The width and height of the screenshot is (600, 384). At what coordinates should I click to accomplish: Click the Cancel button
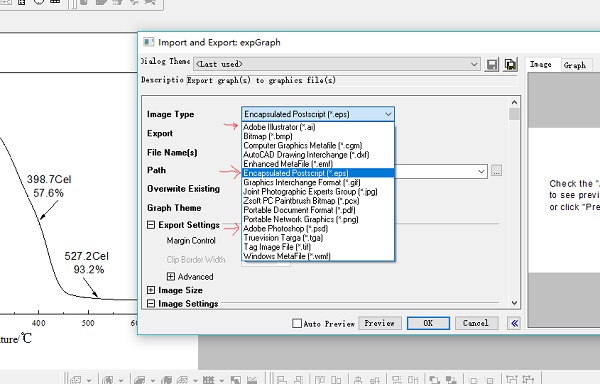tap(476, 323)
